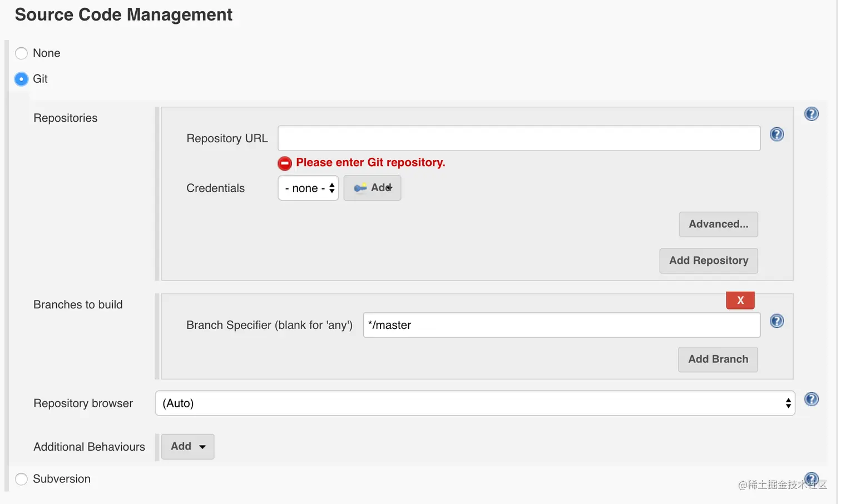This screenshot has height=504, width=841.
Task: Open help icon for Branch Specifier
Action: (x=777, y=321)
